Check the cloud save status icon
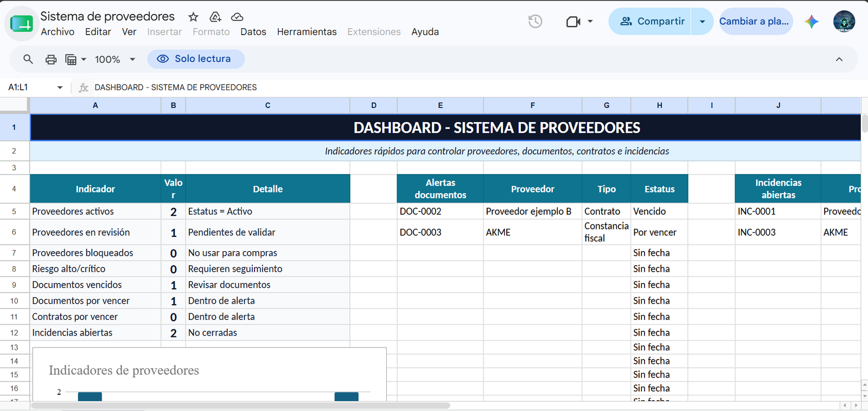The height and width of the screenshot is (411, 868). (x=237, y=17)
